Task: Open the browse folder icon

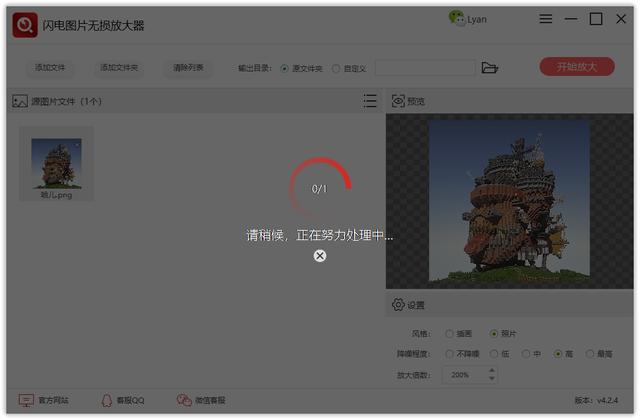Action: [x=489, y=68]
